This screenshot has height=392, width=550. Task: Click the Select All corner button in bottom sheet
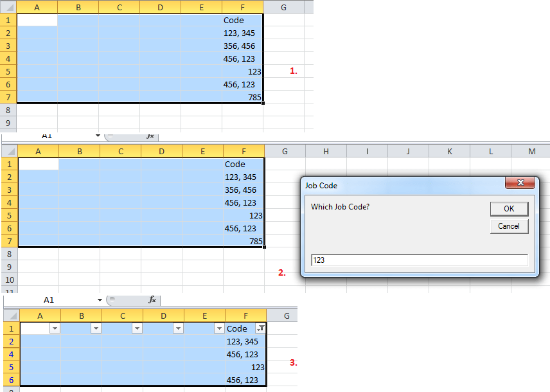(10, 315)
